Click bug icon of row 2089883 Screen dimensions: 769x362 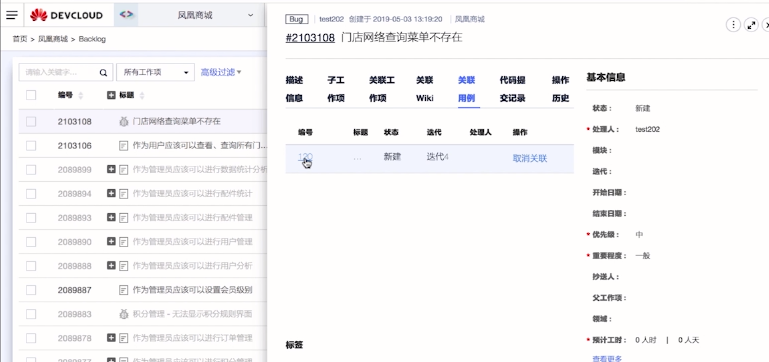pyautogui.click(x=124, y=314)
